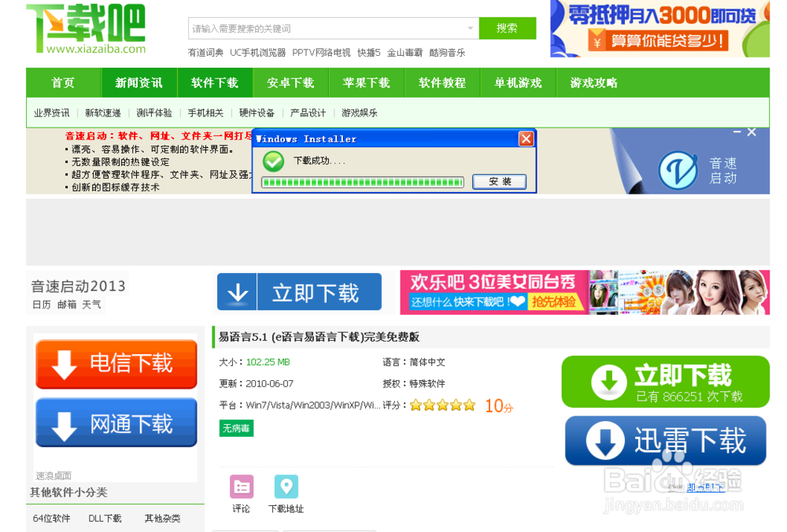Open the 邮箱 link under 音速启动2013
The height and width of the screenshot is (532, 787).
point(67,305)
